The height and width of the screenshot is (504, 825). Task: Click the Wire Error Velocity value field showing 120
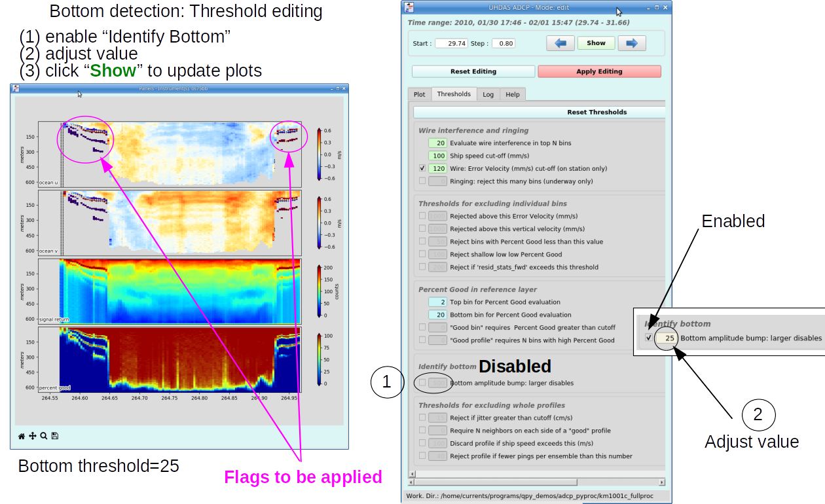437,168
